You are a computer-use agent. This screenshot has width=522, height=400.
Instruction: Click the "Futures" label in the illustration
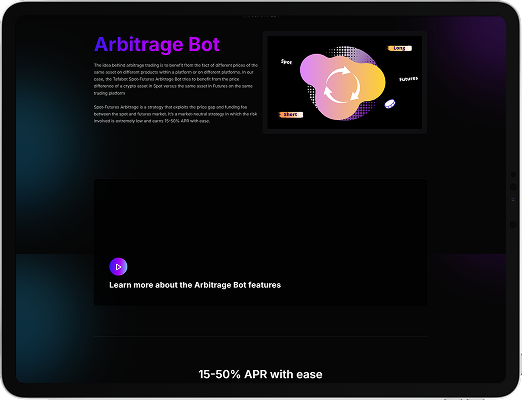[408, 79]
